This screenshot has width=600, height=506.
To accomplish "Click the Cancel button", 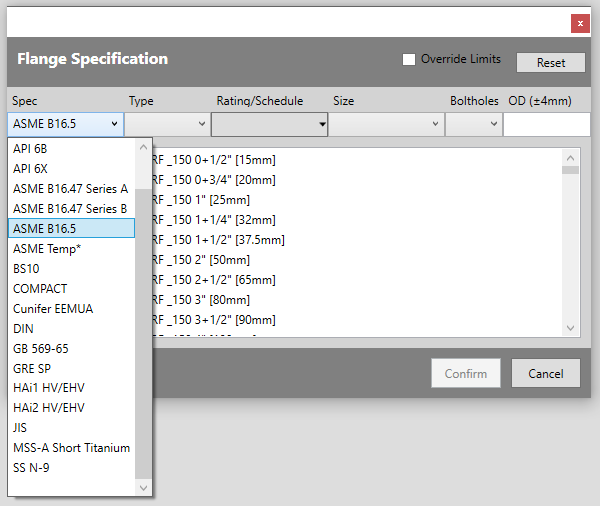I will point(546,373).
